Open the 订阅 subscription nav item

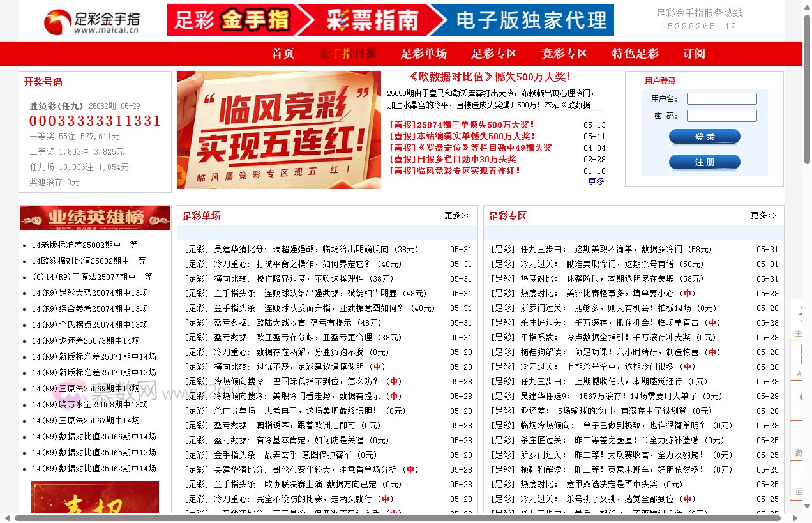[694, 54]
